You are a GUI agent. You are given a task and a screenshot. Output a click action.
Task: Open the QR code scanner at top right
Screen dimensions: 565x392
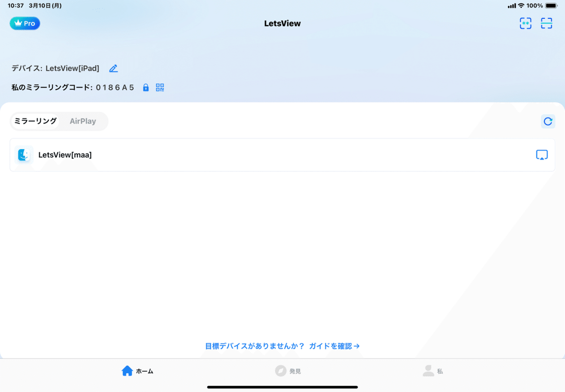[547, 23]
